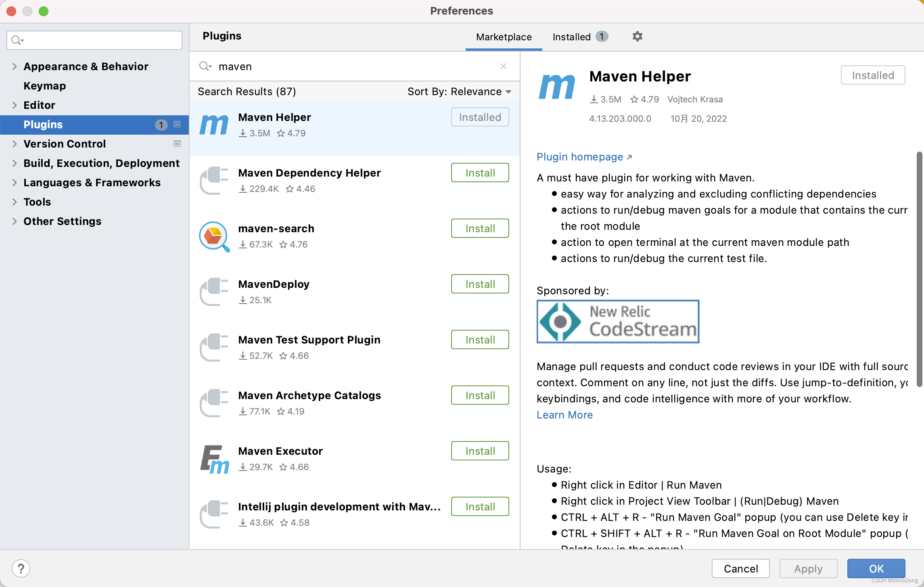Open the Sort By Relevance dropdown
924x587 pixels.
point(459,92)
